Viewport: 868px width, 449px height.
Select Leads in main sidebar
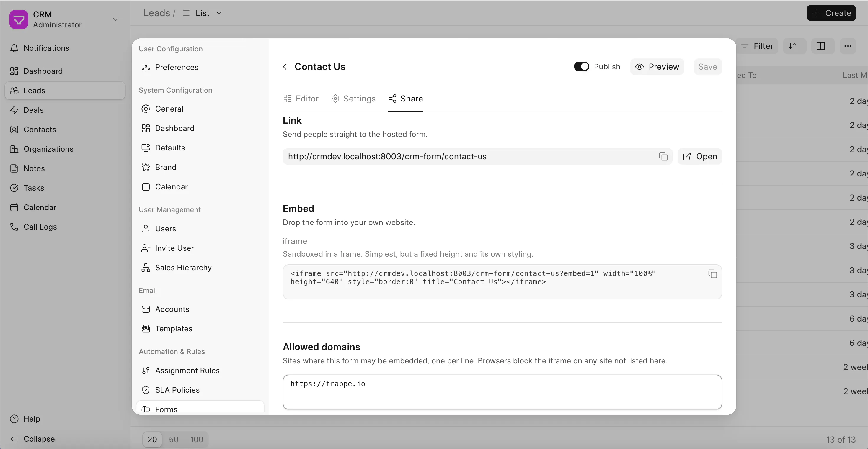click(65, 91)
